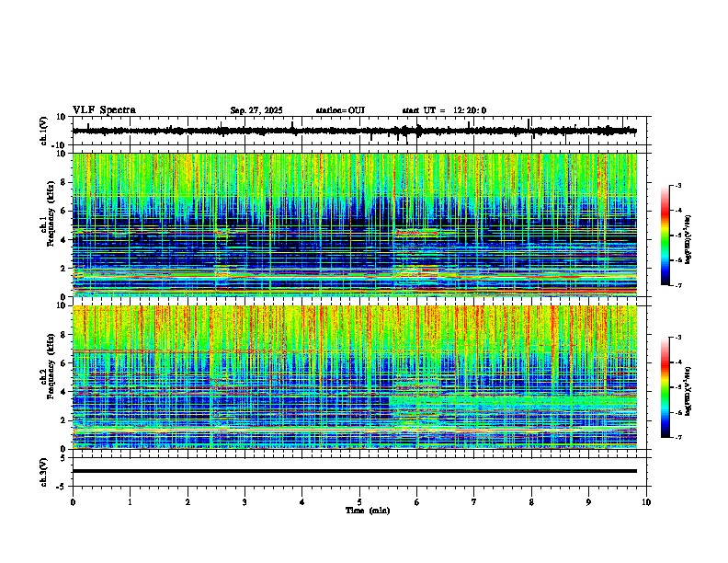Viewport: 728px width, 563px height.
Task: Click time axis tick label "8"
Action: 531,502
